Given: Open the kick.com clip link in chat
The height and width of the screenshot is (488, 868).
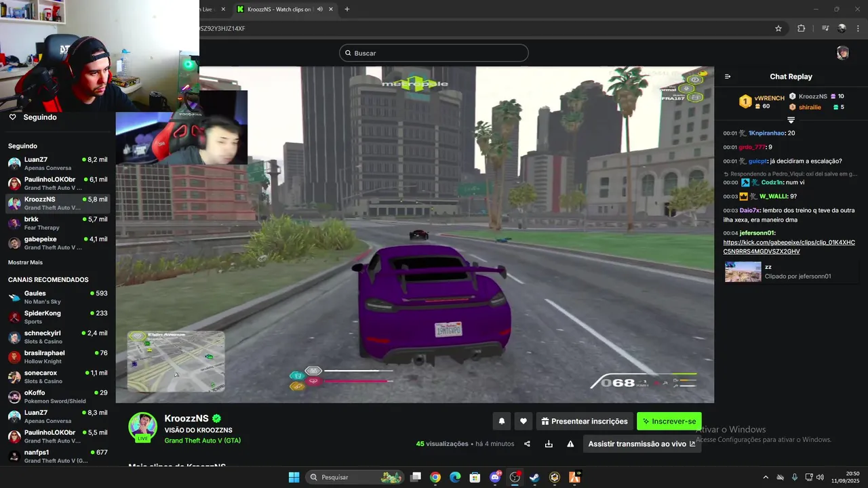Looking at the screenshot, I should click(x=789, y=247).
